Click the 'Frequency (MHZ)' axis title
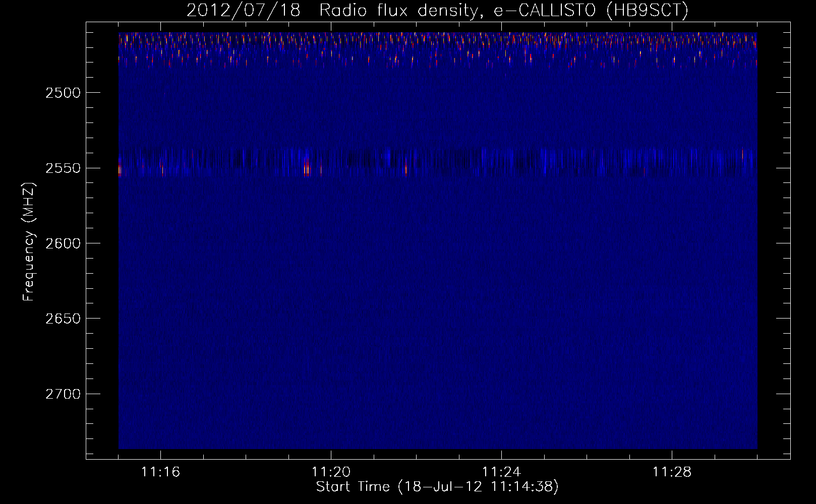 [x=29, y=242]
